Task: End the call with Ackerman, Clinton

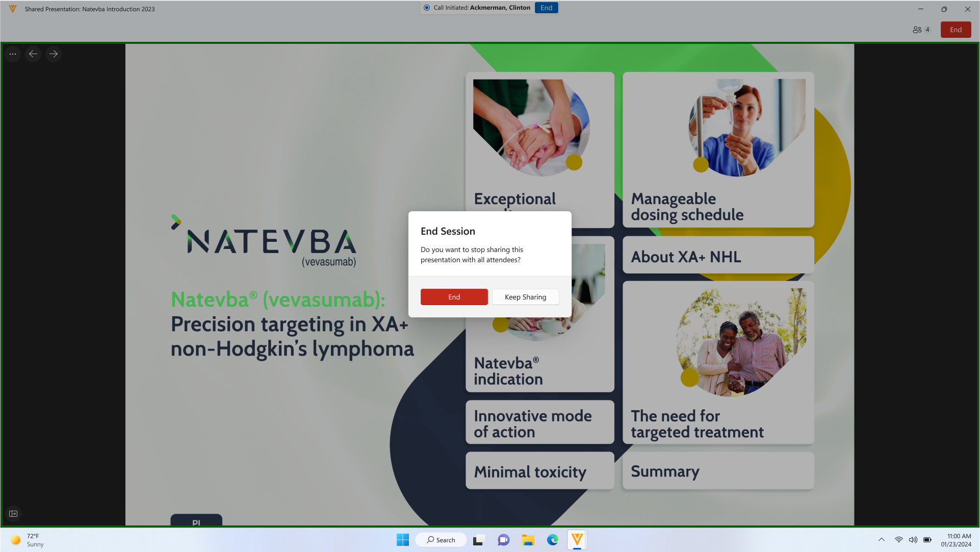Action: click(x=546, y=8)
